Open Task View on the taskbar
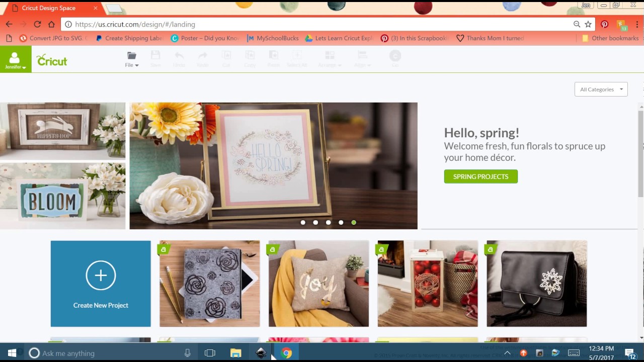This screenshot has height=362, width=644. coord(210,353)
